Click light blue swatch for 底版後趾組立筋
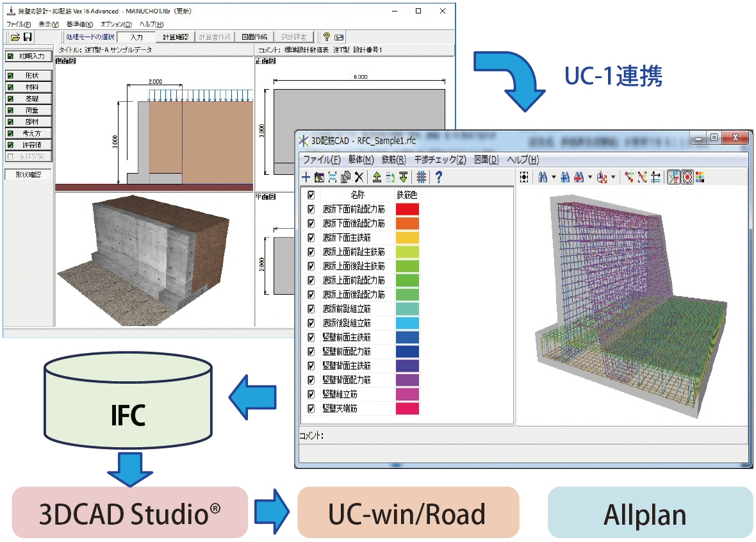This screenshot has width=756, height=542. (407, 323)
